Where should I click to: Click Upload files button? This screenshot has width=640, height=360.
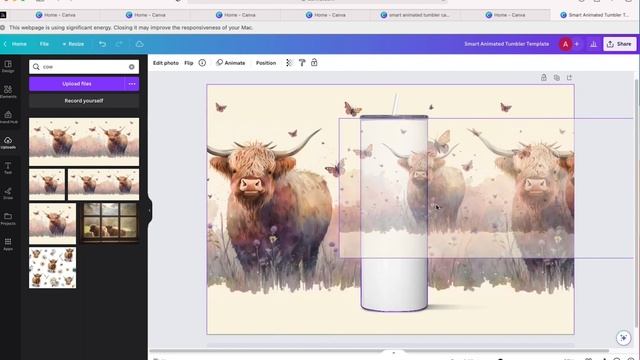[77, 84]
